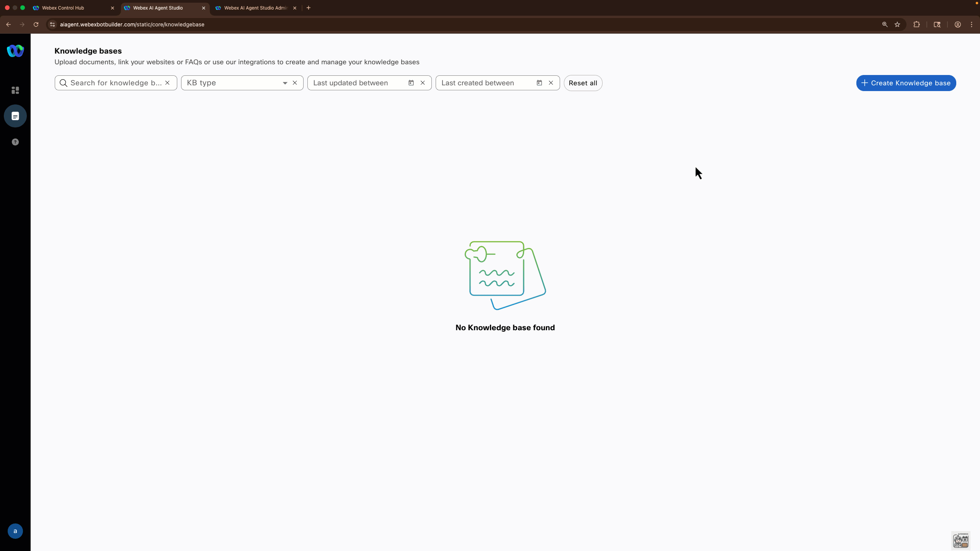Image resolution: width=980 pixels, height=551 pixels.
Task: Open the help question mark icon
Action: tap(15, 142)
